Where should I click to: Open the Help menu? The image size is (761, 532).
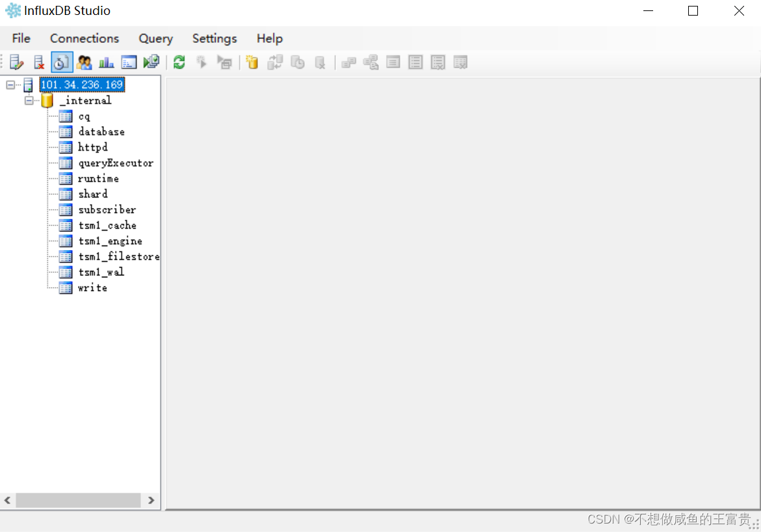[270, 38]
